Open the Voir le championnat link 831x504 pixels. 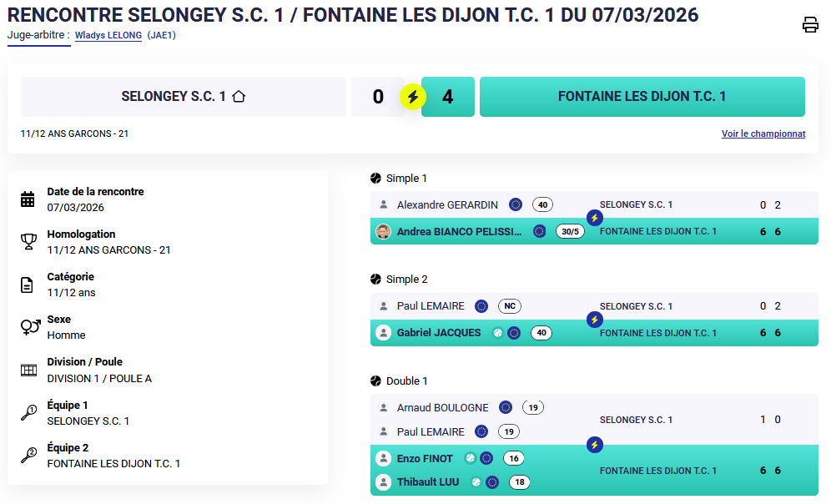pos(763,134)
